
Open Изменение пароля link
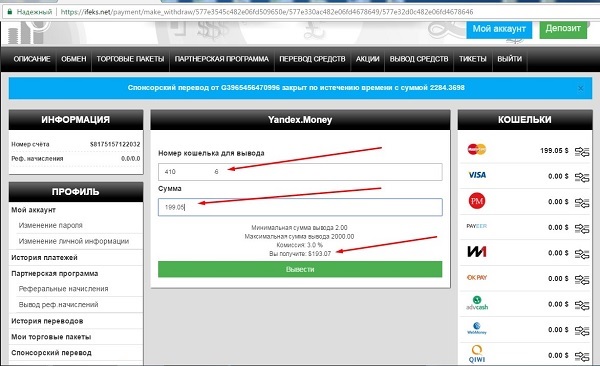[51, 225]
